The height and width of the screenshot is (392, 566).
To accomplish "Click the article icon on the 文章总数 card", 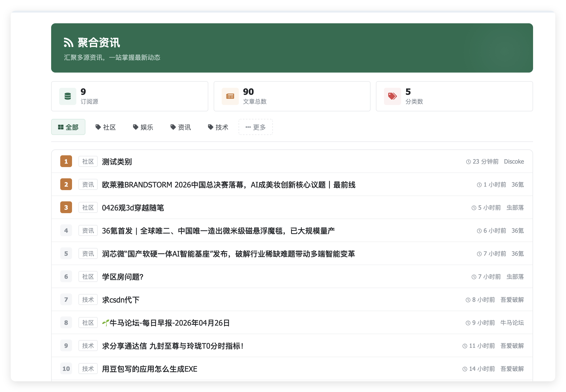I will [x=230, y=96].
